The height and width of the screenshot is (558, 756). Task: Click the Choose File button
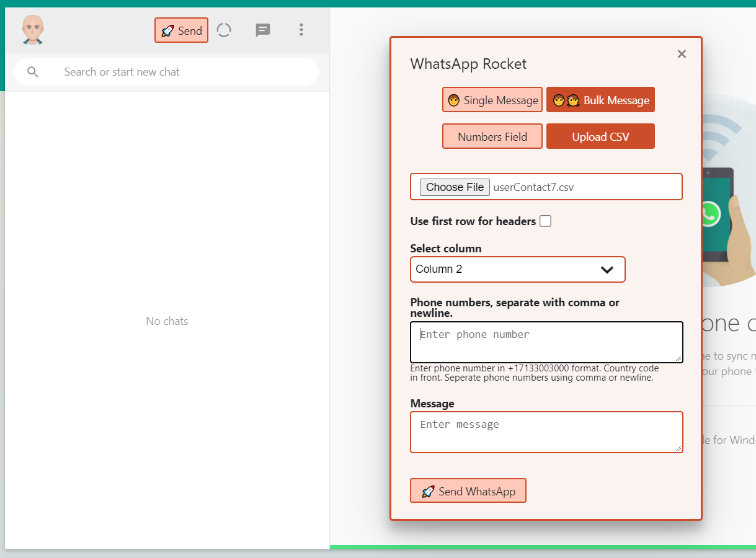[455, 187]
